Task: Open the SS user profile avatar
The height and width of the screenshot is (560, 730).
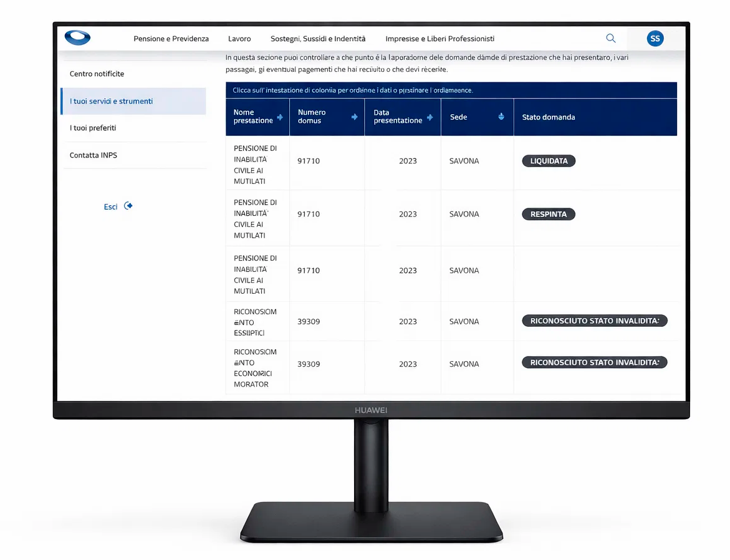Action: tap(655, 39)
